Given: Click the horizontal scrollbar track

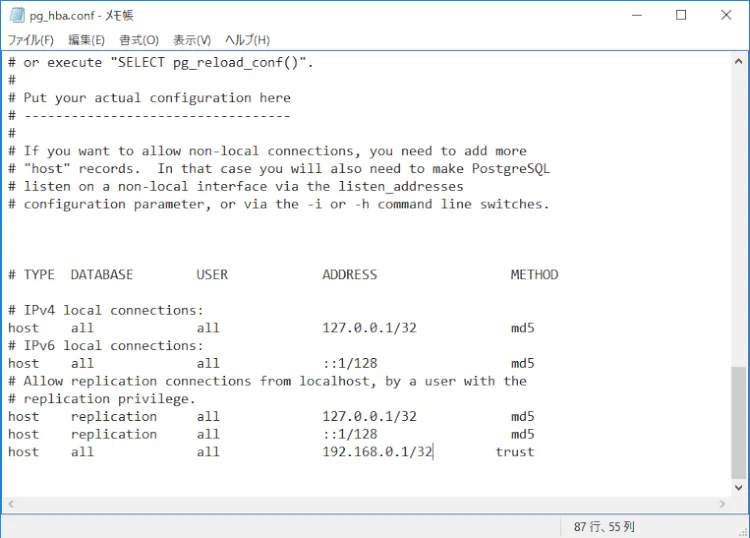Looking at the screenshot, I should 366,504.
